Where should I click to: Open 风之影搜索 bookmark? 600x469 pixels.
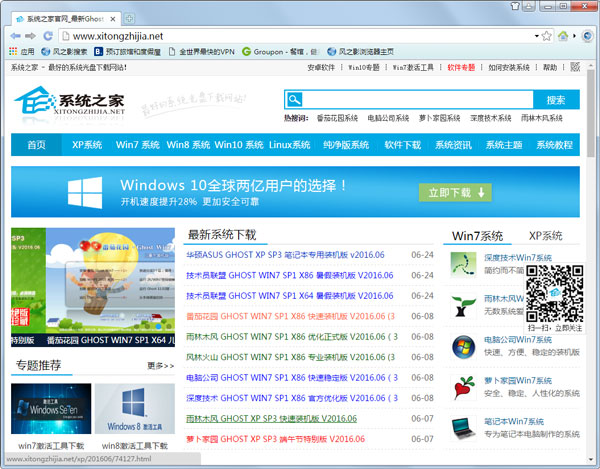point(64,51)
